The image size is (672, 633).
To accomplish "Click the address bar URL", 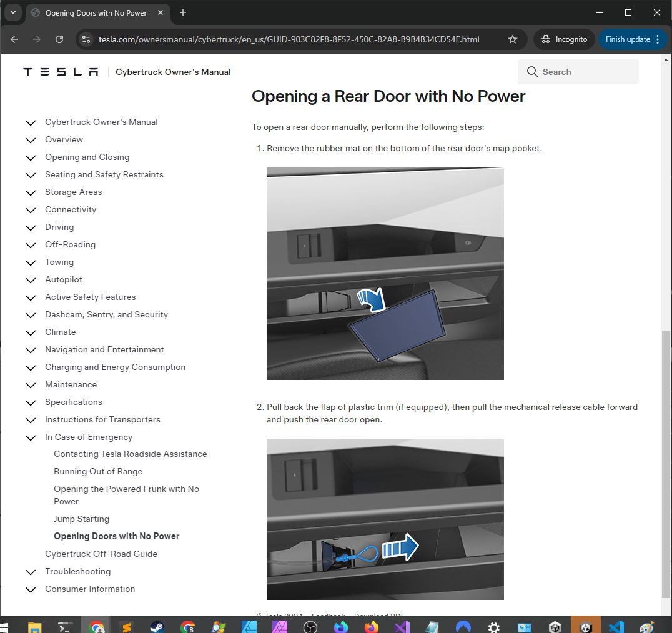I will 289,39.
